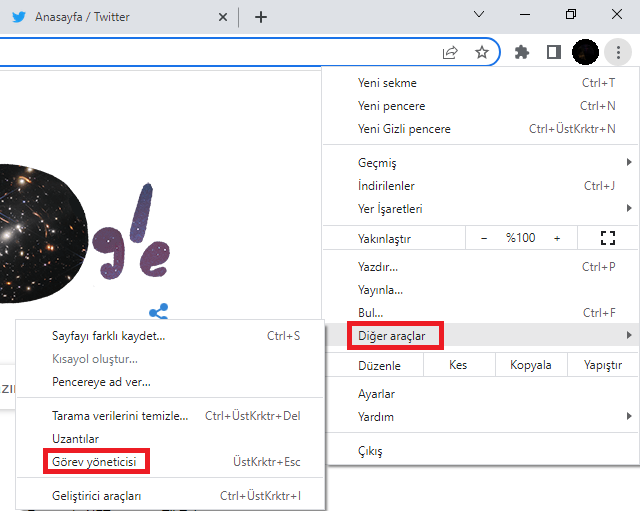
Task: Choose Bul... menu item
Action: tap(480, 313)
